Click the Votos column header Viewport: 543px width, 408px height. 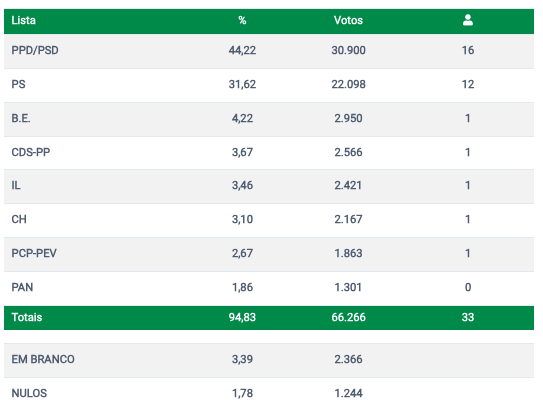(348, 20)
